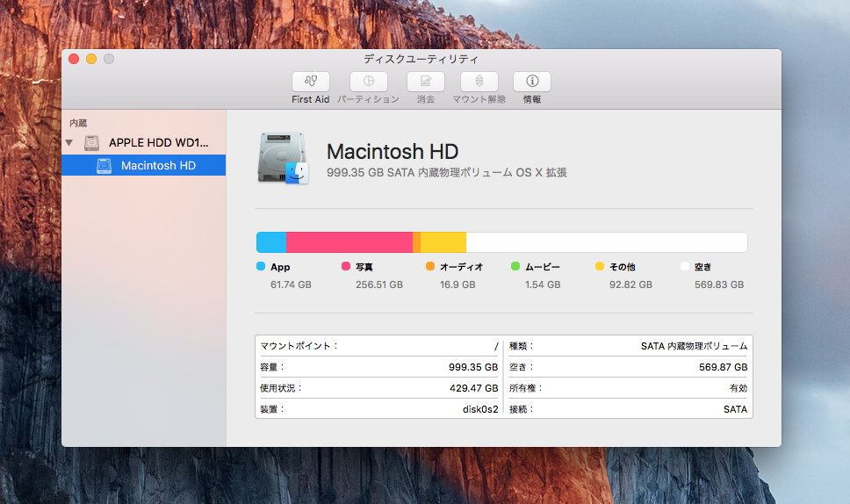The image size is (850, 504).
Task: Click the 空き legend value 569.83 GB
Action: click(x=719, y=284)
